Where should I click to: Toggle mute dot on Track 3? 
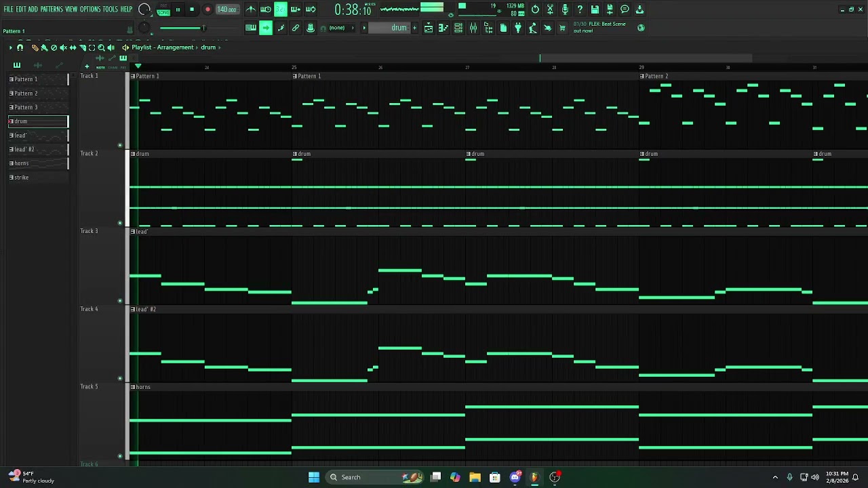tap(120, 300)
